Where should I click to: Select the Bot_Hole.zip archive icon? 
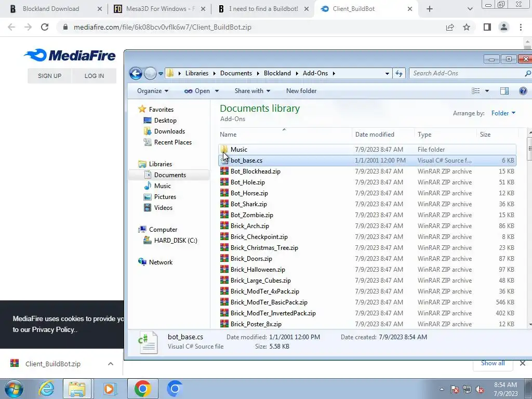(x=224, y=182)
